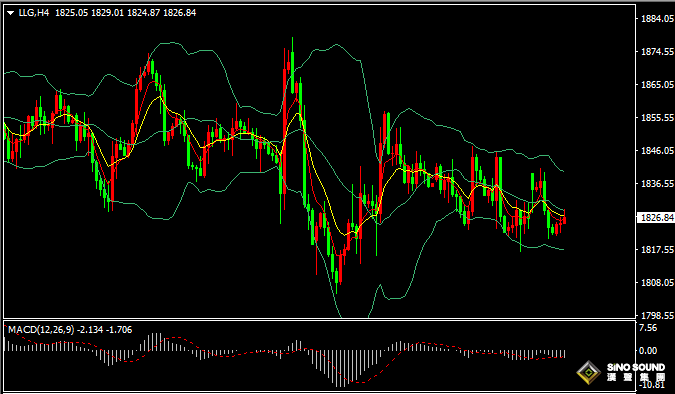Click the triangle arrow beside LLG,H4
The image size is (675, 394).
tap(11, 13)
